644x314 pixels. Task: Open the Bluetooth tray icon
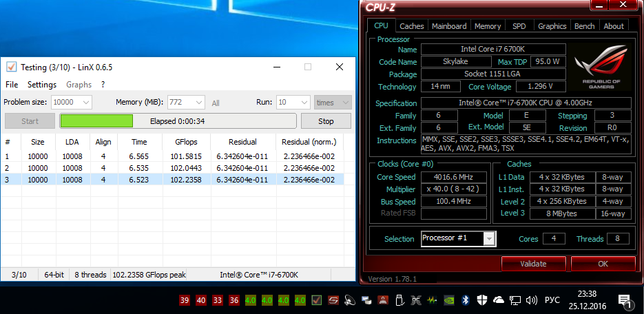pyautogui.click(x=466, y=300)
